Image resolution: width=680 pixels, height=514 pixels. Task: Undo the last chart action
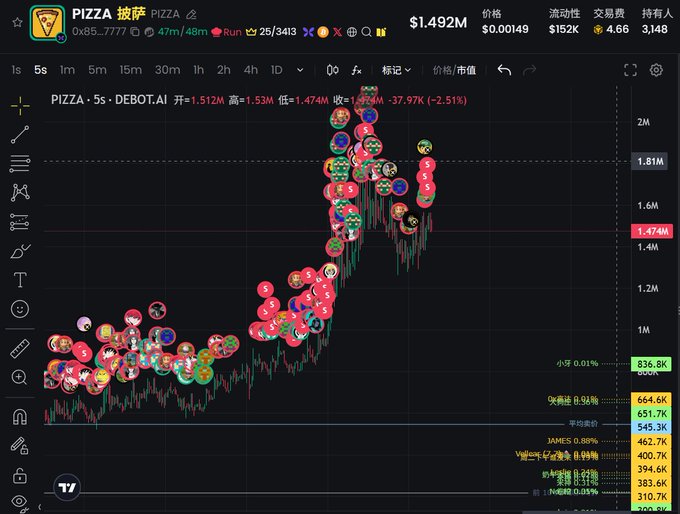click(504, 70)
